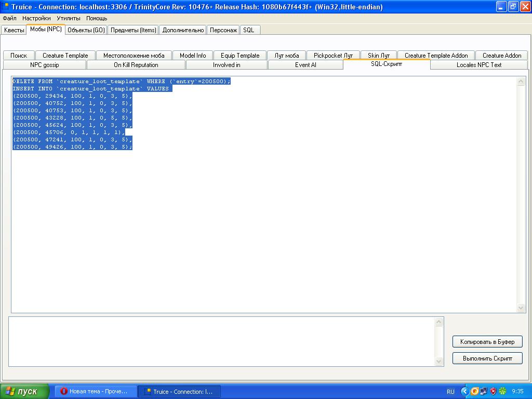Viewport: 532px width, 399px height.
Task: Go to the Дополнительно tab
Action: click(183, 30)
